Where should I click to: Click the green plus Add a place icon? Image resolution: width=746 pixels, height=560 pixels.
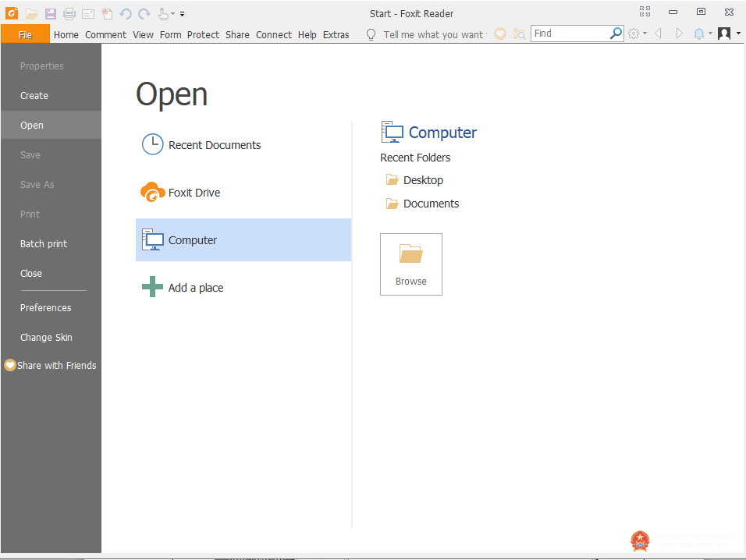click(x=152, y=287)
